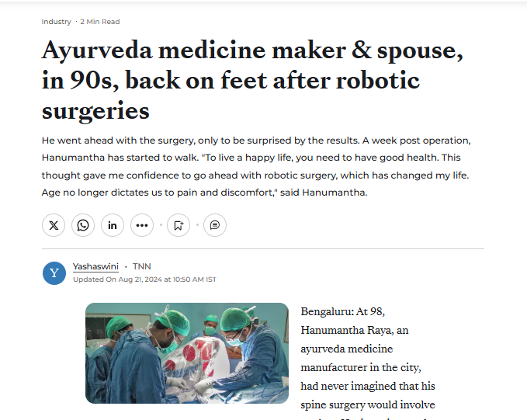Screen dimensions: 527x420
Task: Bookmark this article with the save icon
Action: click(x=179, y=225)
